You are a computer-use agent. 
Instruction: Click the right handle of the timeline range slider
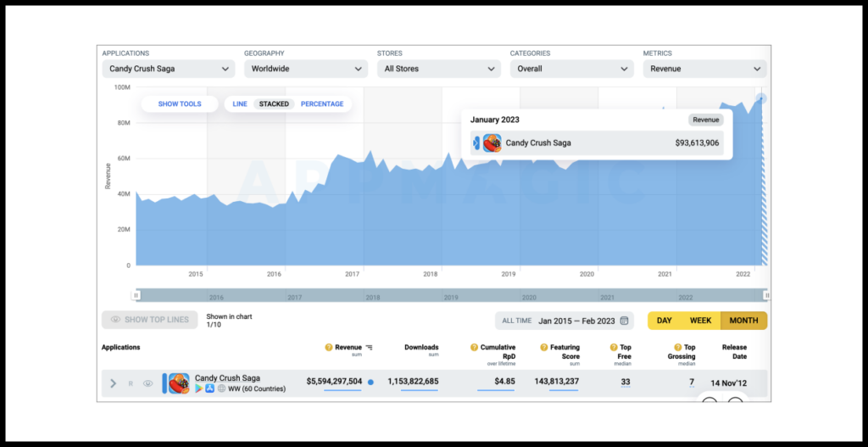click(766, 296)
